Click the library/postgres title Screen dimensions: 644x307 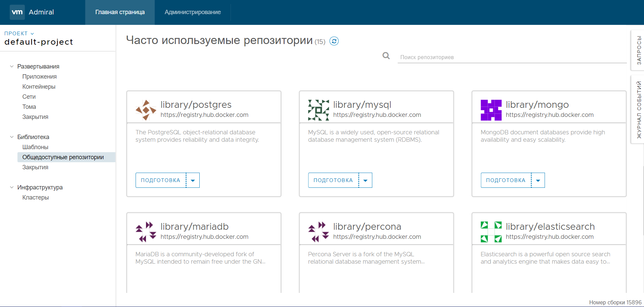[196, 105]
